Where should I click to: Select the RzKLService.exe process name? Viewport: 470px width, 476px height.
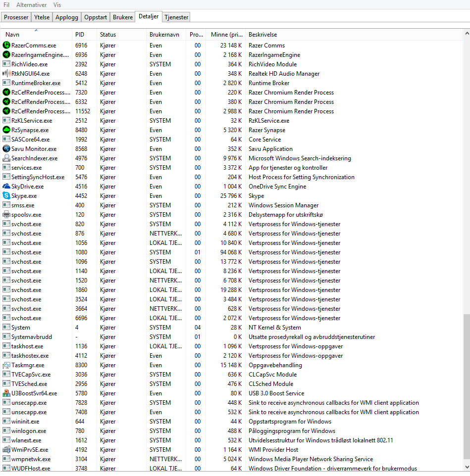(32, 121)
